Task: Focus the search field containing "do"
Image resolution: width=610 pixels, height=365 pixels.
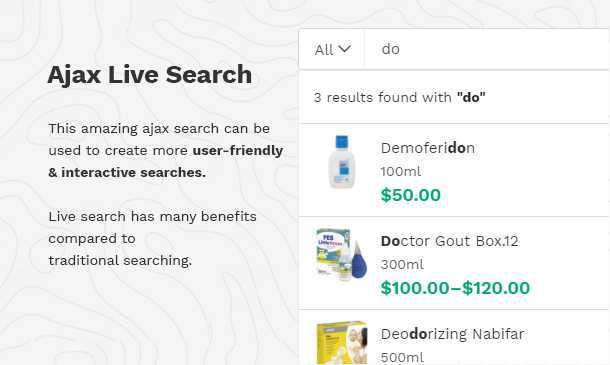Action: [487, 49]
